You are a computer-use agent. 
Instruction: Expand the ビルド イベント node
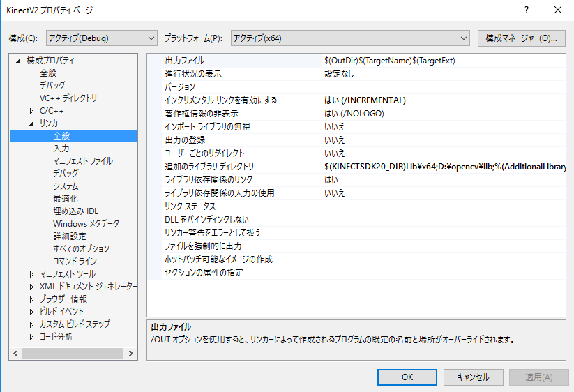click(31, 312)
